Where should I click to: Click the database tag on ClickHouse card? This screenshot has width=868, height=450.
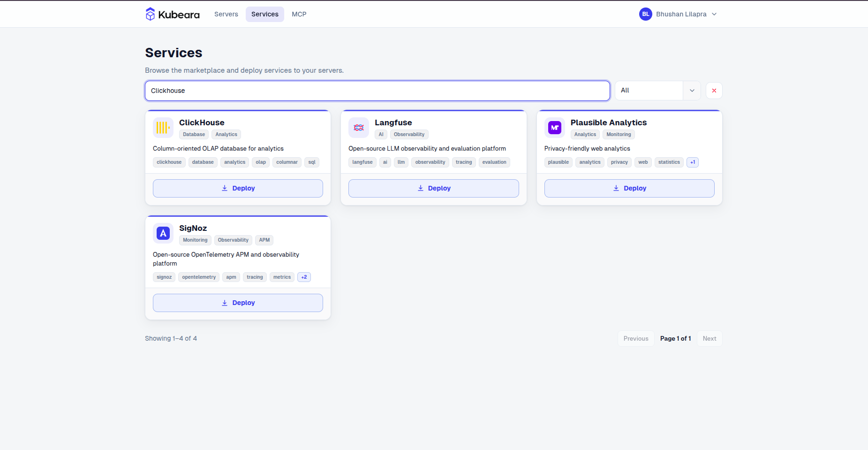203,162
